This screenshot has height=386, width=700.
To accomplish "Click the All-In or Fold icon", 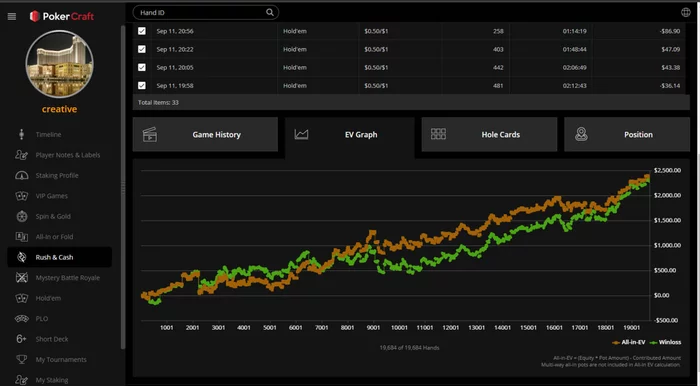I will 21,237.
